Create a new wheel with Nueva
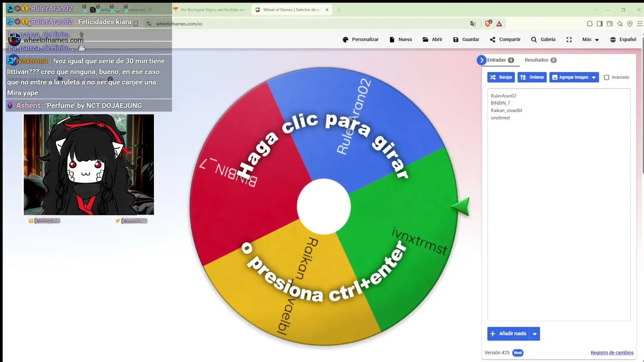This screenshot has height=362, width=644. [x=400, y=39]
